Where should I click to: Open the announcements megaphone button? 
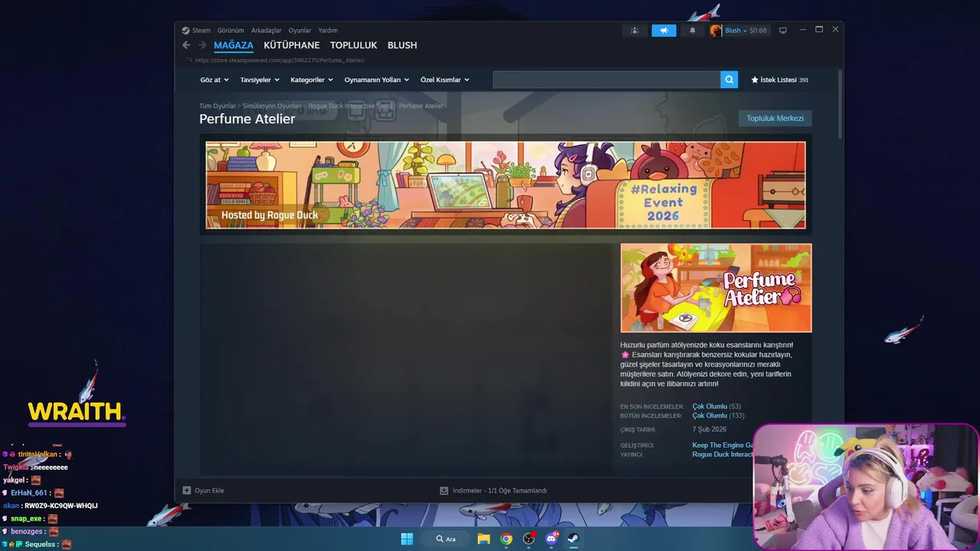pos(664,31)
